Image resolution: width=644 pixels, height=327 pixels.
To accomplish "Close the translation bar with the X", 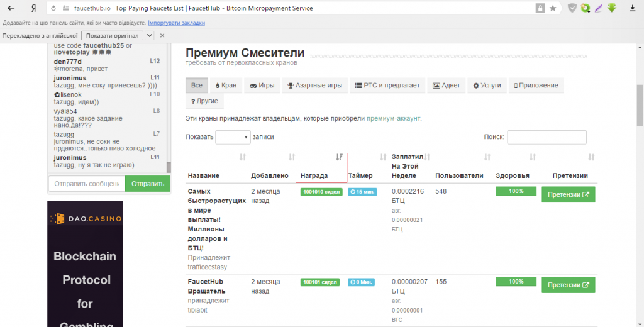I will click(162, 36).
